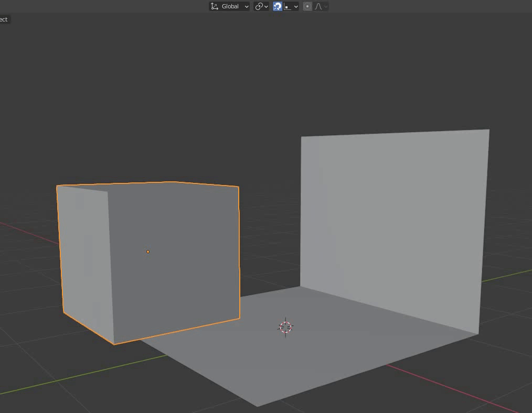
Task: Enable the proportional editing toggle
Action: pos(307,6)
